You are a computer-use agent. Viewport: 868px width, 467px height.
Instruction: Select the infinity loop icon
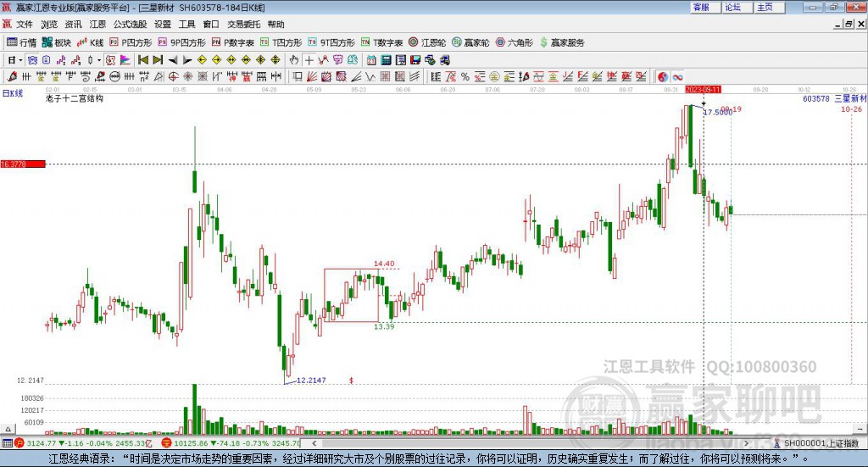[x=677, y=76]
